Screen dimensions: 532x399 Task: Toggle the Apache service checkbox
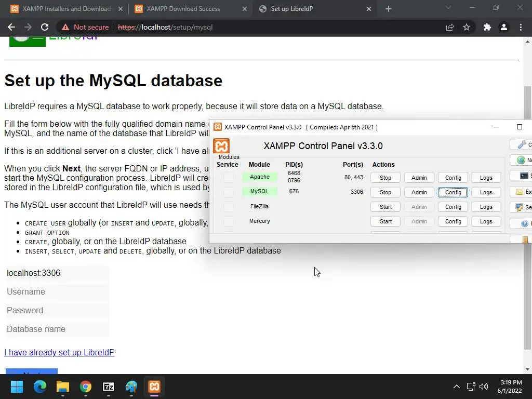click(229, 177)
